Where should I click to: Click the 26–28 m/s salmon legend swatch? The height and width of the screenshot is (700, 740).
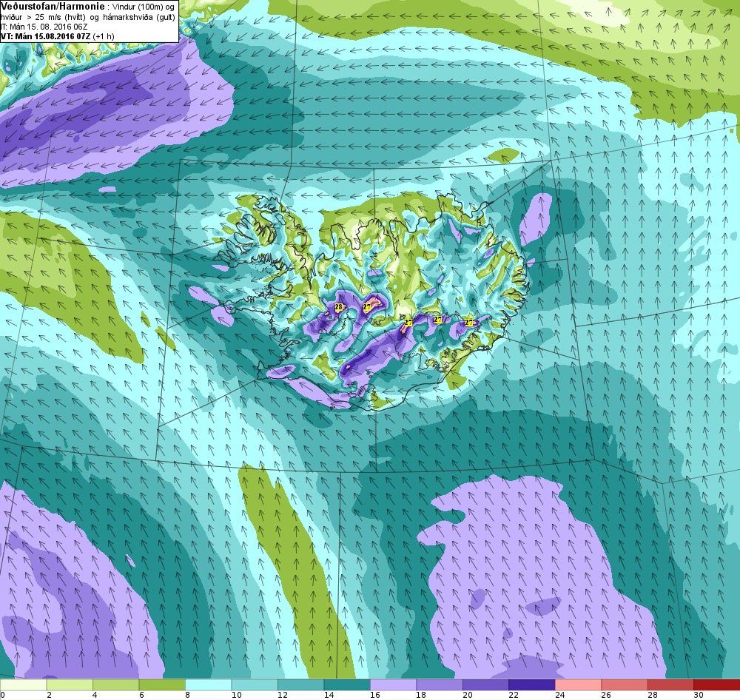pyautogui.click(x=625, y=684)
